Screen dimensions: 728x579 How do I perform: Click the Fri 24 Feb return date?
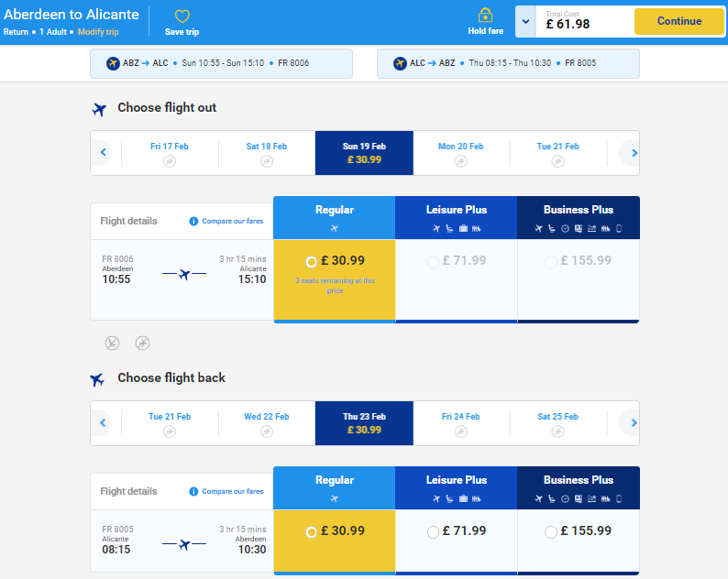pos(460,423)
